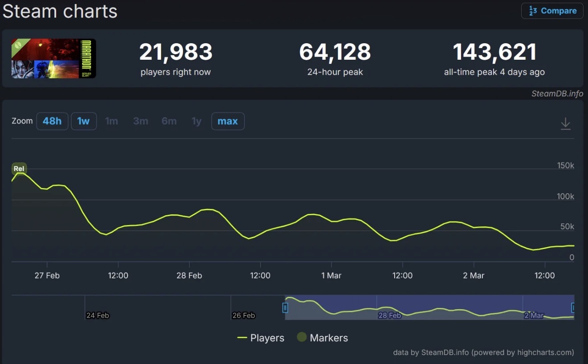
Task: Click the 150k y-axis label
Action: point(566,166)
